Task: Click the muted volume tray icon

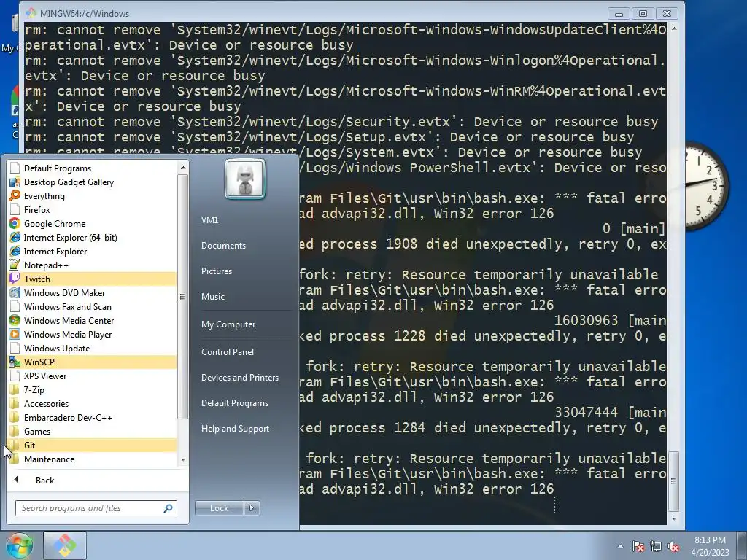Action: 673,547
